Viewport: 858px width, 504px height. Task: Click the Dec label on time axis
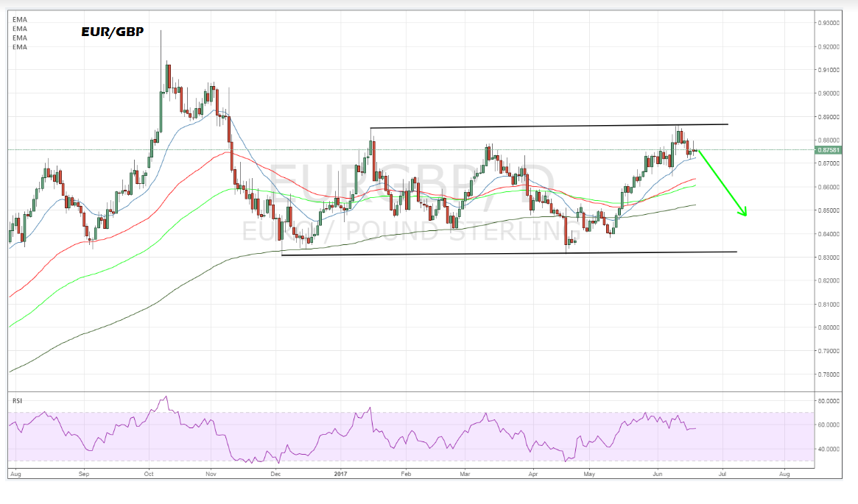click(274, 476)
